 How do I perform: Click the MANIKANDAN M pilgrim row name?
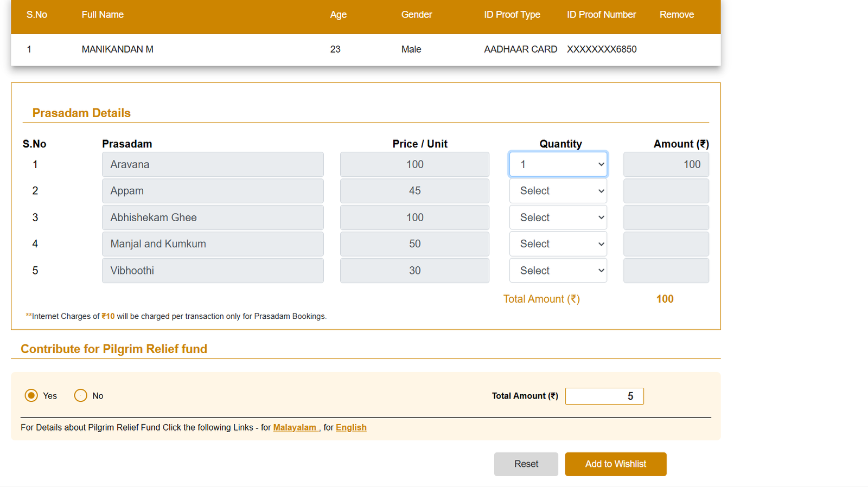[118, 49]
